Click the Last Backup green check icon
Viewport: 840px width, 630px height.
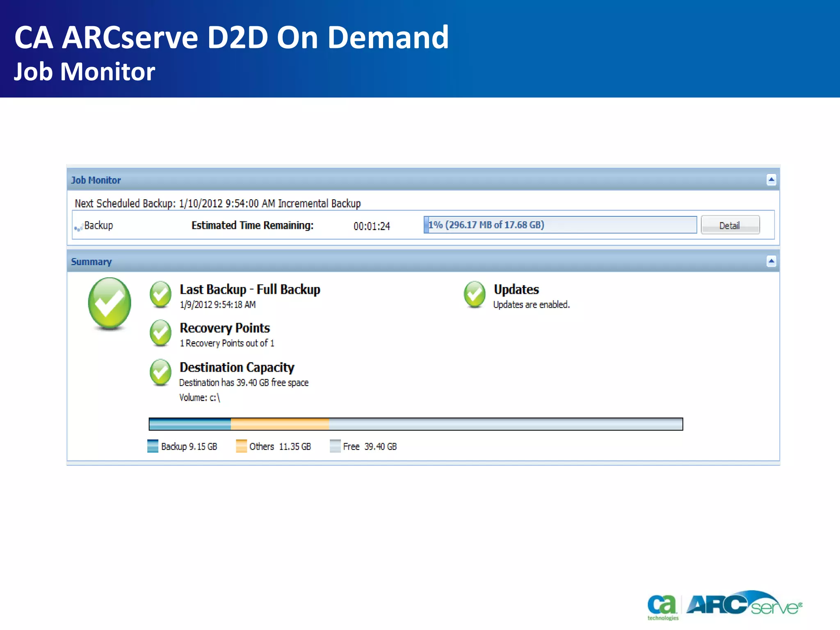(x=160, y=294)
